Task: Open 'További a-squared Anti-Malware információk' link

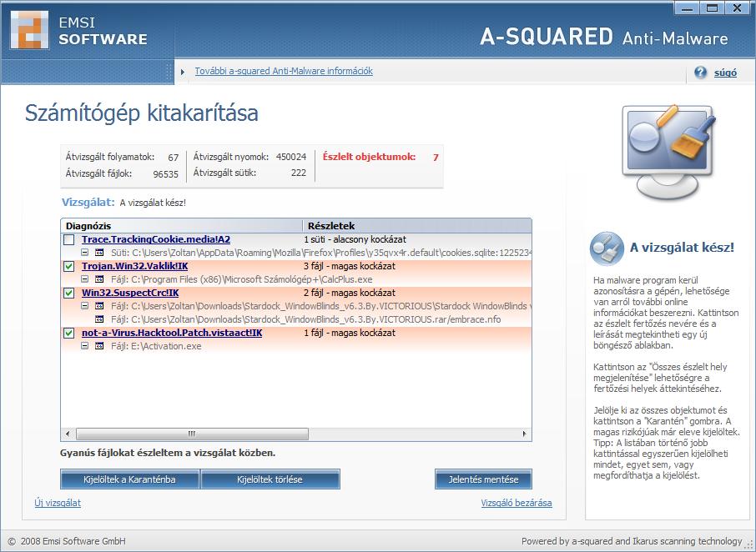Action: coord(284,72)
